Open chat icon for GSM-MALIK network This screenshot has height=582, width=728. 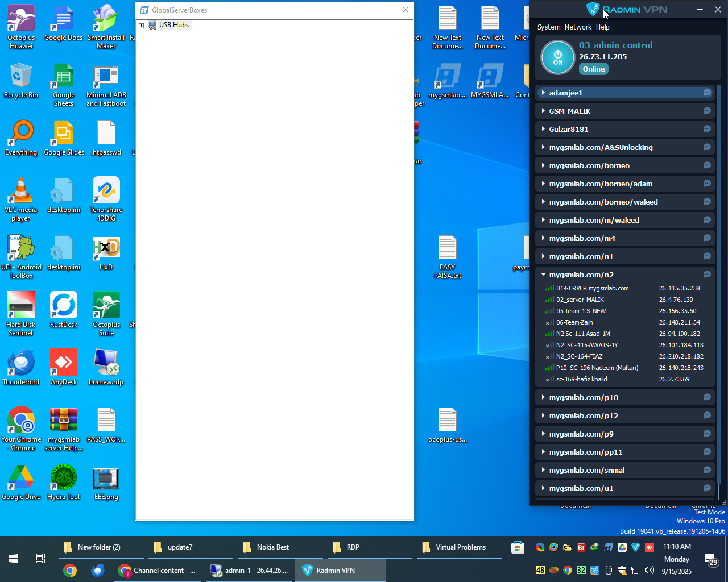click(707, 111)
